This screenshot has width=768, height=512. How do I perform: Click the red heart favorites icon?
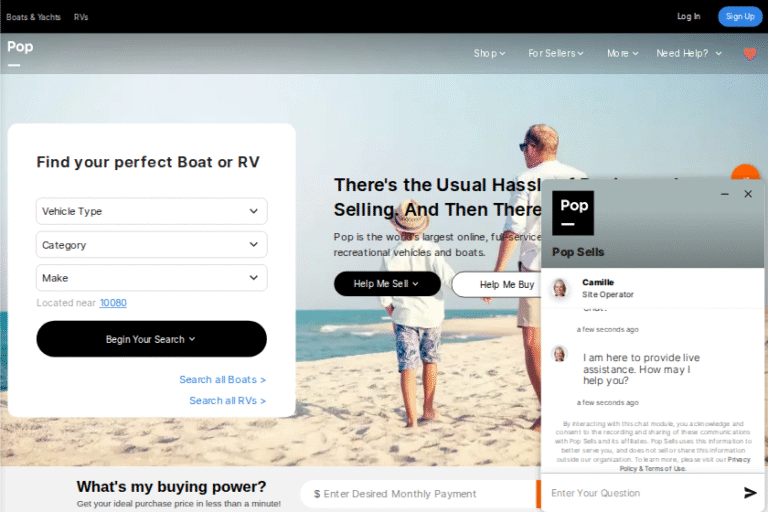tap(749, 54)
